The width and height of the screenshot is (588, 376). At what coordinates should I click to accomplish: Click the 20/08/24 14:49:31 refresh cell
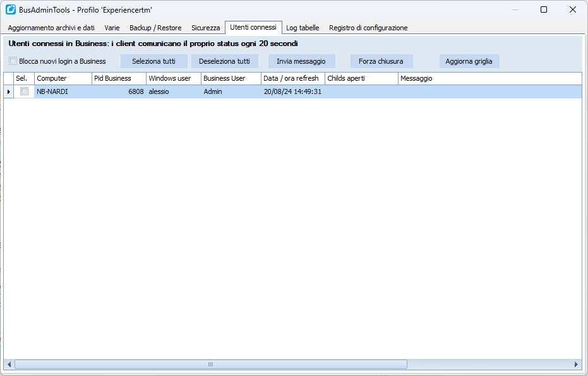[x=293, y=91]
